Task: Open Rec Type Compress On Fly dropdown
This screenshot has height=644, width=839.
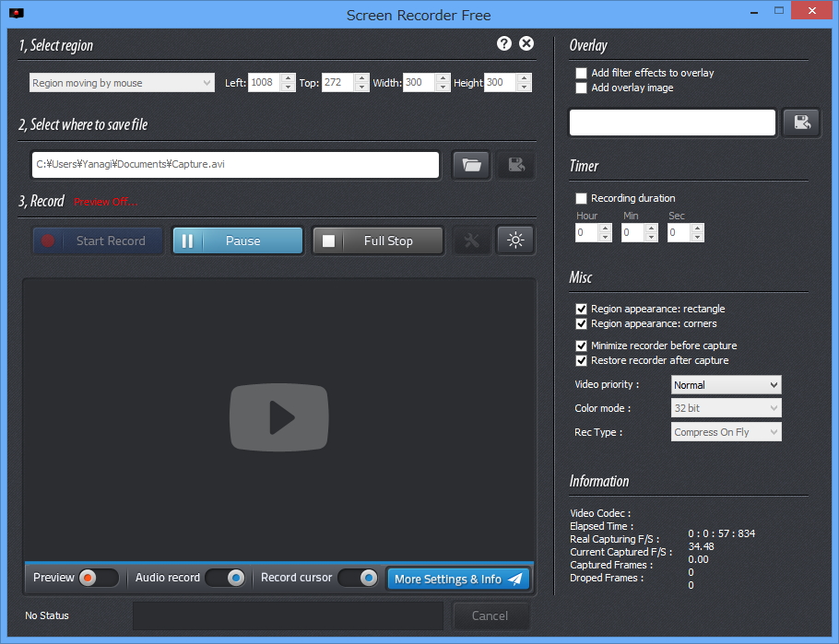Action: (x=727, y=432)
